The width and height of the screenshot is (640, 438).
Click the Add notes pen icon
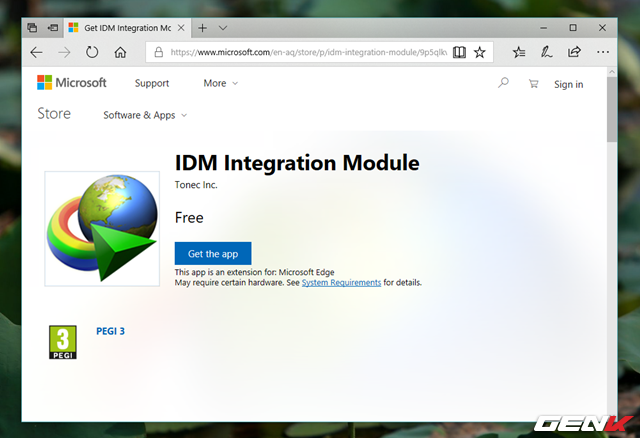[x=546, y=52]
